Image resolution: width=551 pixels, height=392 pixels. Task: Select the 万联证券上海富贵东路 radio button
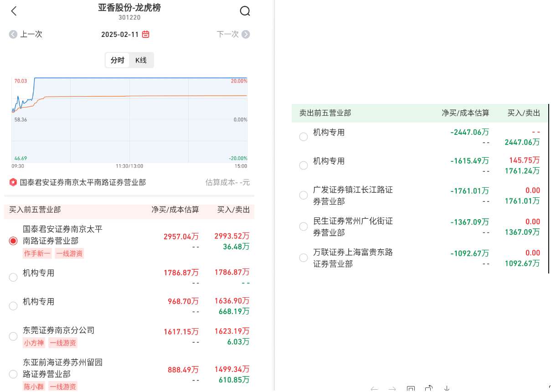[304, 258]
